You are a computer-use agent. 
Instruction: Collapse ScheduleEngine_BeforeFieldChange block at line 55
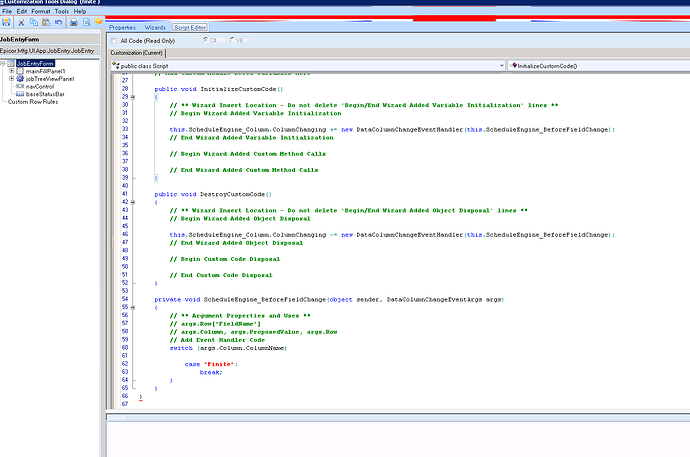point(133,307)
